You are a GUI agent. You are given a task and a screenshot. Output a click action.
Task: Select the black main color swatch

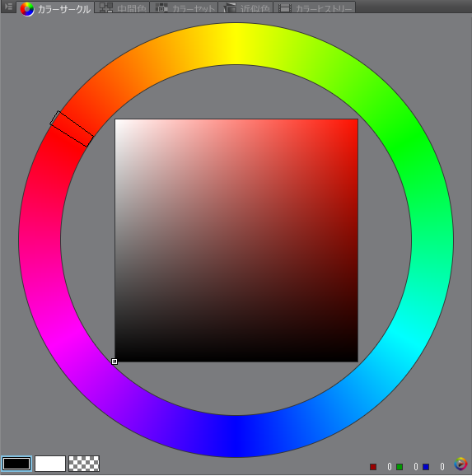point(16,464)
